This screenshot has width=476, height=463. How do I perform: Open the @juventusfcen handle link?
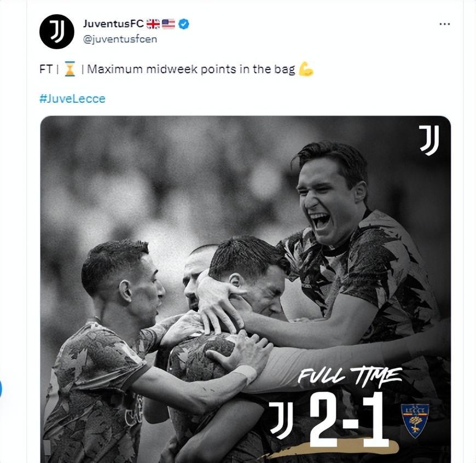(x=120, y=39)
